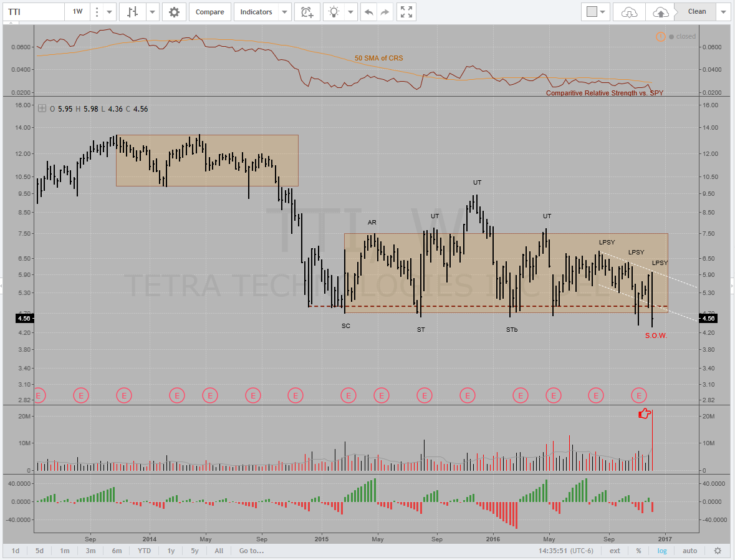Expand the Indicators dropdown arrow
Screen dimensions: 735x560
pos(284,12)
